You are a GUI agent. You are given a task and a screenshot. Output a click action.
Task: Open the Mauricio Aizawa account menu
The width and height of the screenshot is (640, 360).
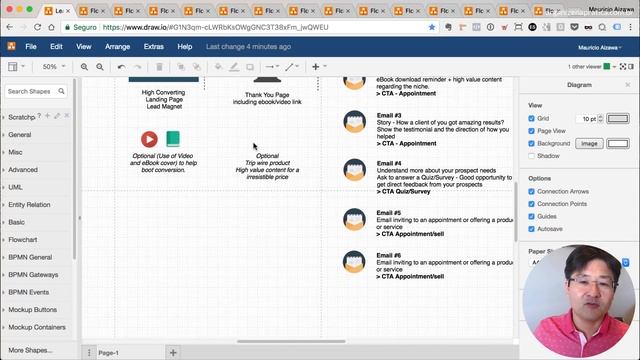[600, 48]
